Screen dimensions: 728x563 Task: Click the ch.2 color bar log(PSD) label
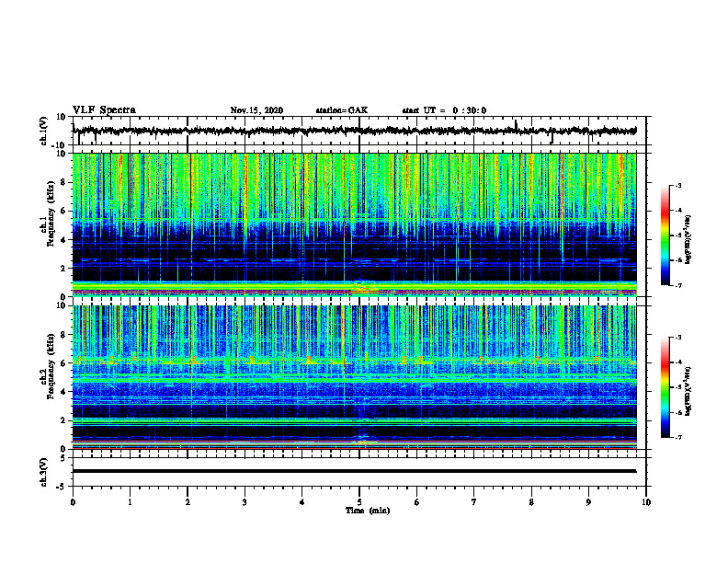click(688, 391)
